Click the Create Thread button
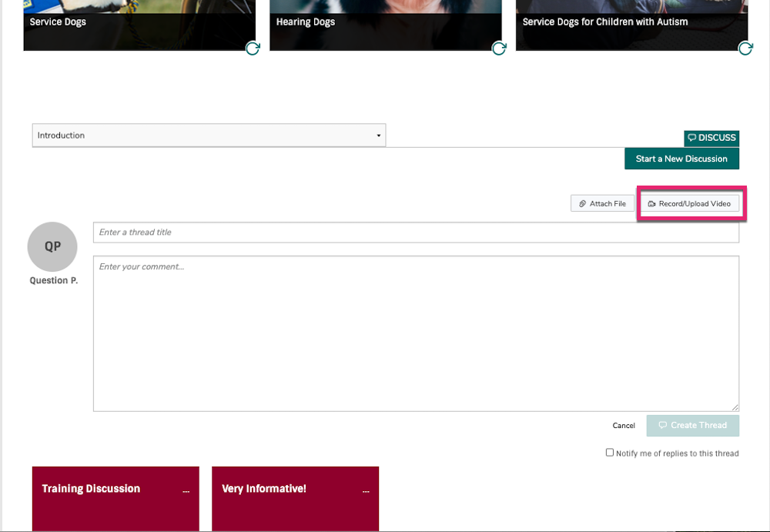The image size is (770, 532). pyautogui.click(x=692, y=426)
